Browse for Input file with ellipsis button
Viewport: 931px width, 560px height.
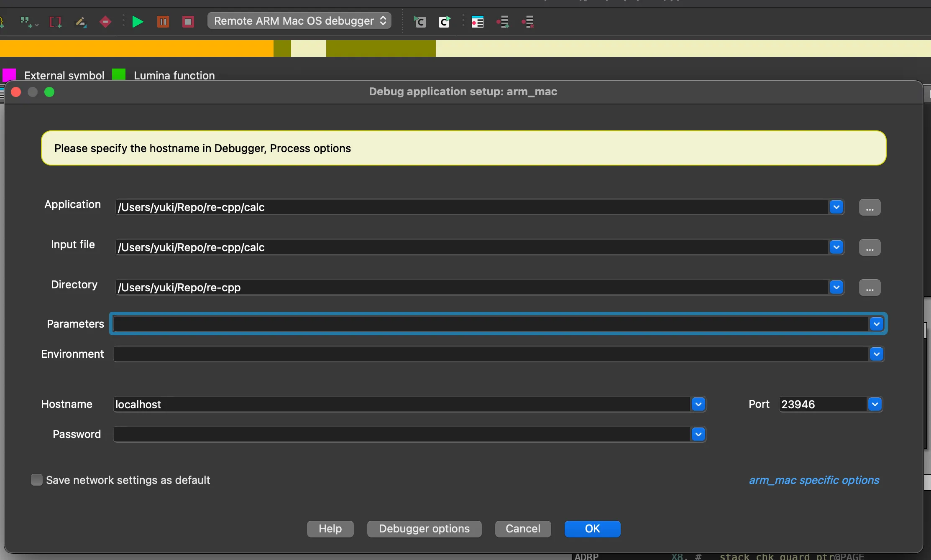tap(870, 247)
